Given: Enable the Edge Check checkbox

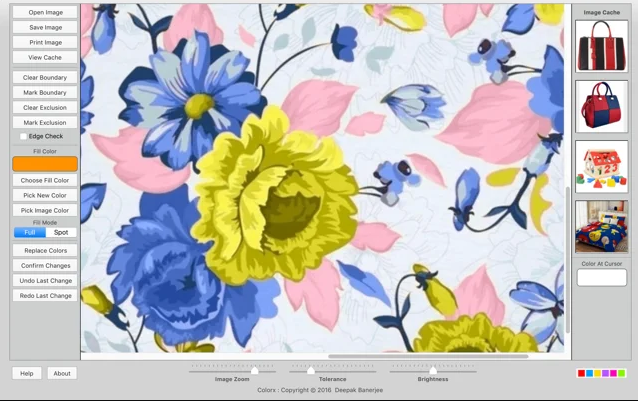Looking at the screenshot, I should [x=24, y=136].
